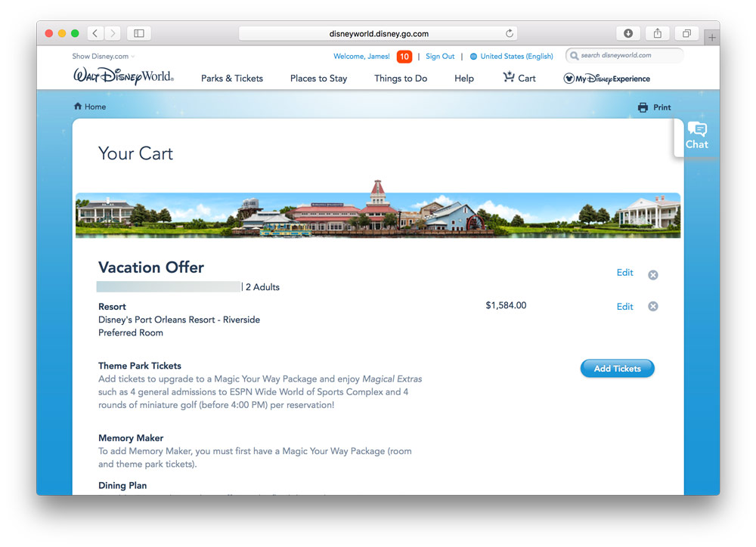
Task: Open the Chat widget
Action: click(697, 135)
